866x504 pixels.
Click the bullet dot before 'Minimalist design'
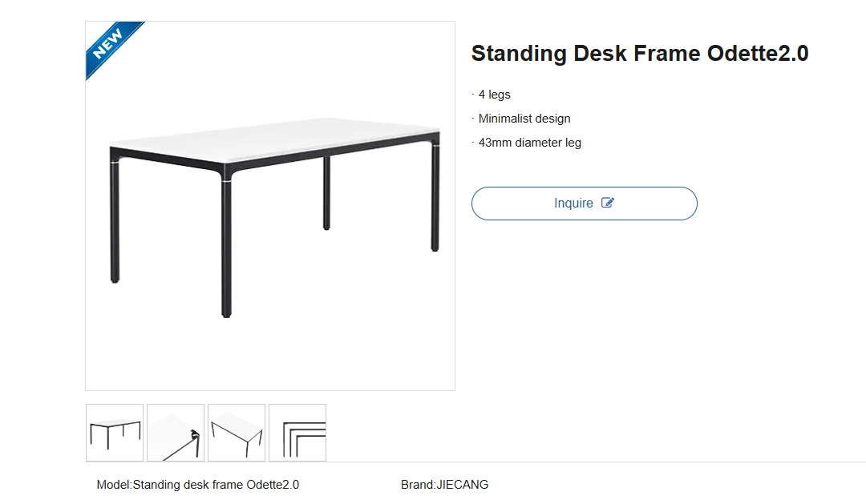click(x=473, y=118)
